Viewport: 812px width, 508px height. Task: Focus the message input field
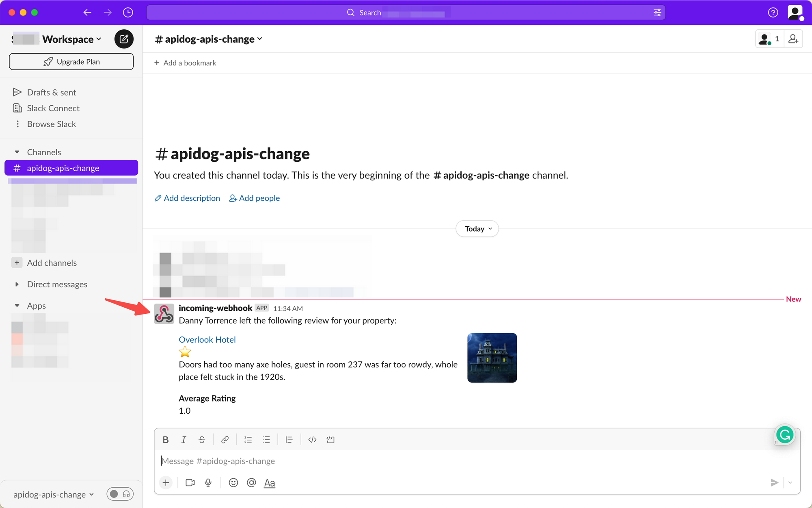pyautogui.click(x=477, y=461)
